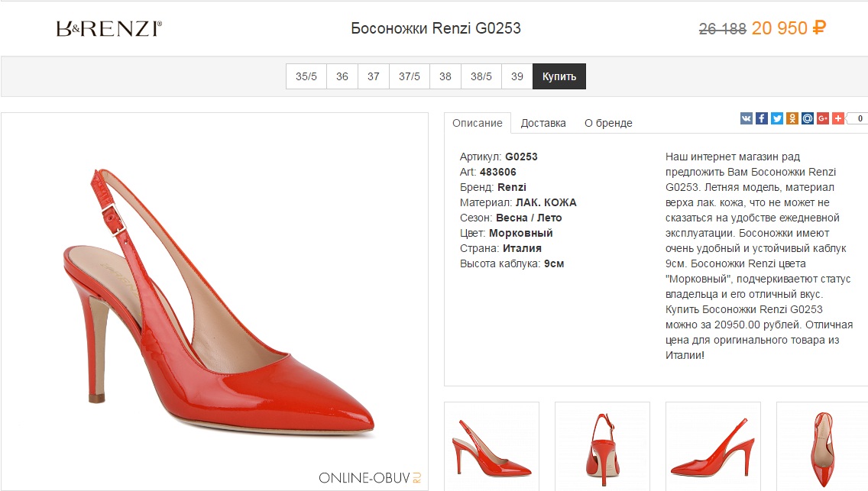Share the product on Twitter
868x491 pixels.
[777, 118]
